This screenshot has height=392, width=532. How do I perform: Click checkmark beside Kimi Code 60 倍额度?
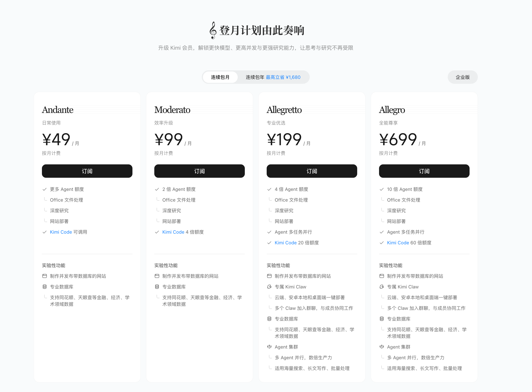(x=381, y=243)
